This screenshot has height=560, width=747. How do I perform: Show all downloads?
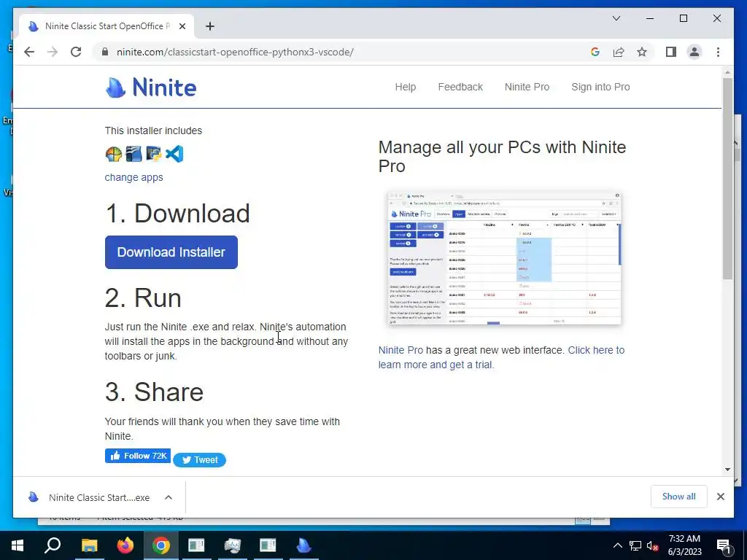click(x=678, y=496)
